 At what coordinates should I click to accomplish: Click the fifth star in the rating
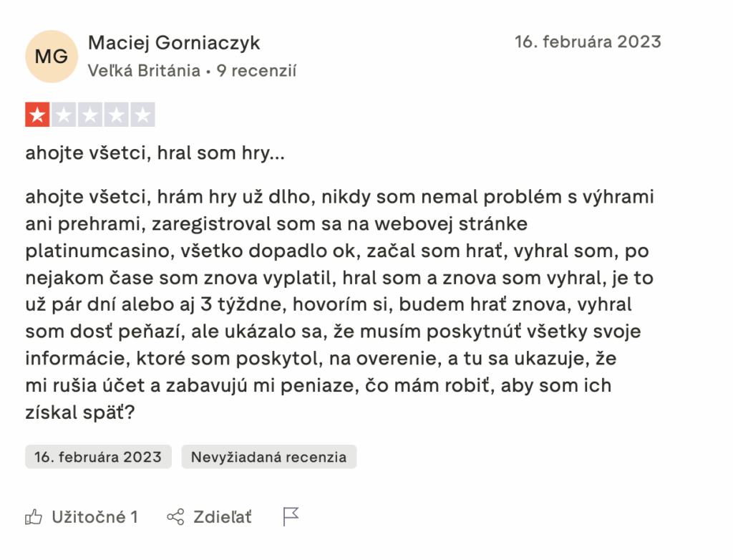coord(142,115)
